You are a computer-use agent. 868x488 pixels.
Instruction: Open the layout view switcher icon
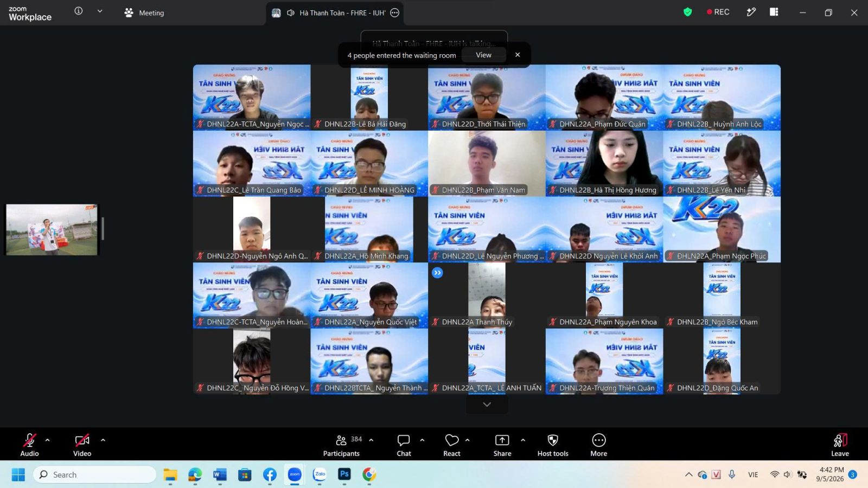coord(774,12)
